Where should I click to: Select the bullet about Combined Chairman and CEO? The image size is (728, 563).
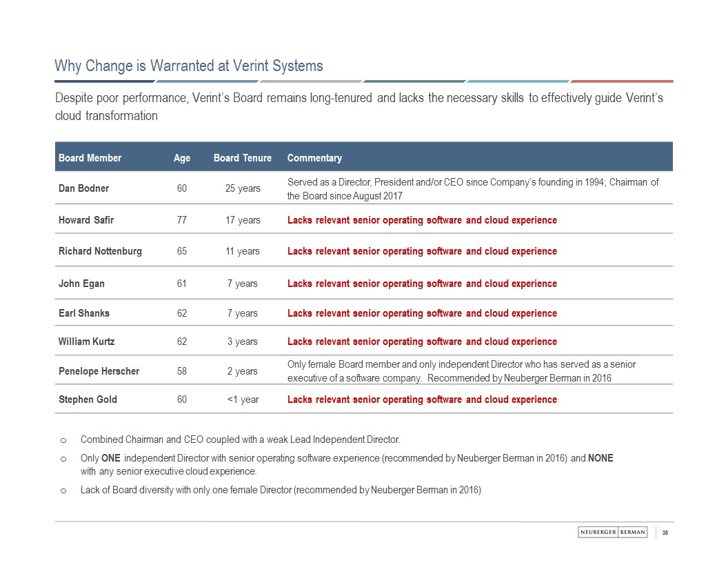pos(240,439)
